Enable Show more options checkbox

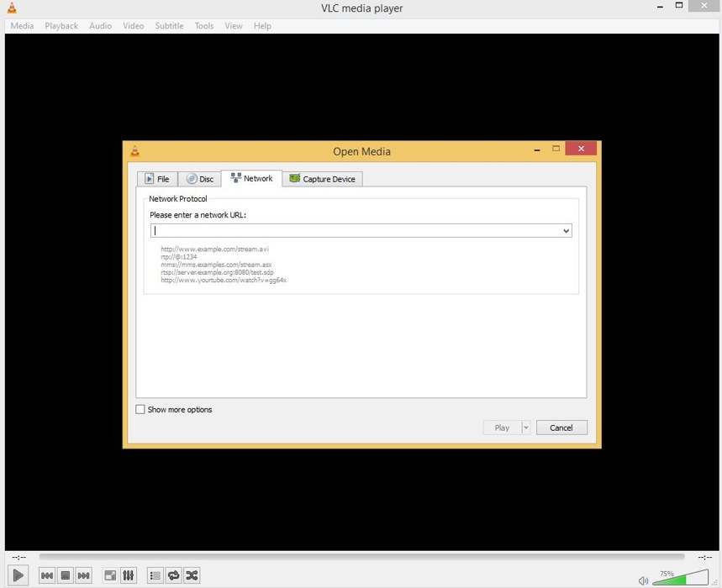pos(140,410)
